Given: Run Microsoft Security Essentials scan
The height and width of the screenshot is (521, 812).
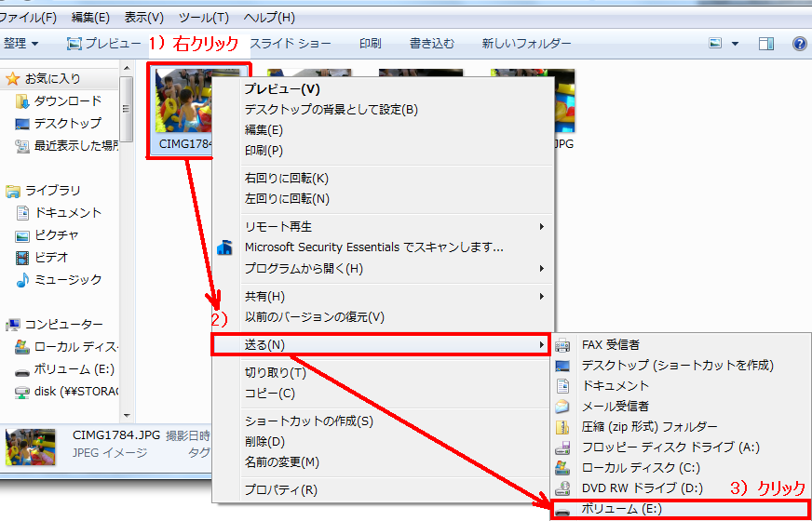Looking at the screenshot, I should point(373,247).
